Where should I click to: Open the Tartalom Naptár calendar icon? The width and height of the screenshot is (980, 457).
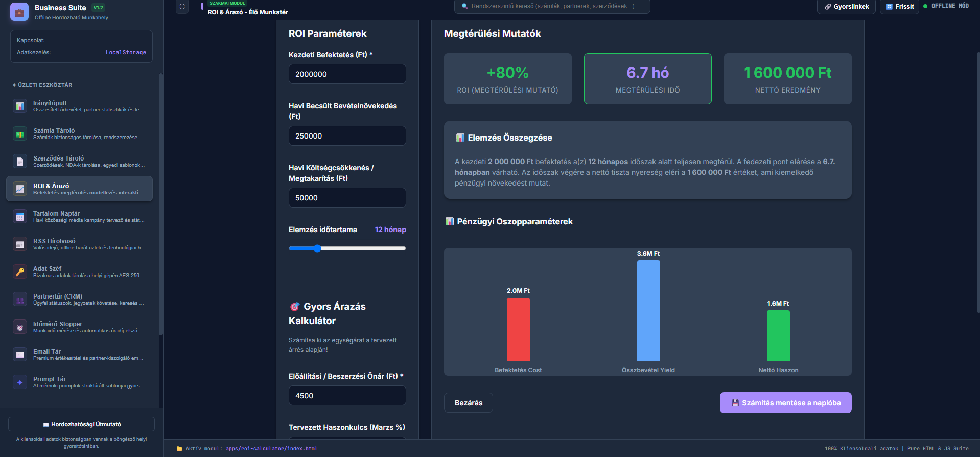click(20, 217)
